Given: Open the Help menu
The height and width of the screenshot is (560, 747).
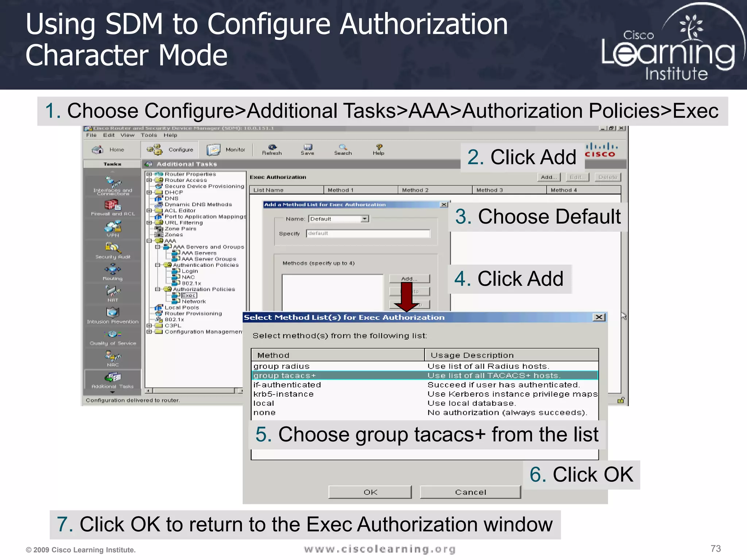Looking at the screenshot, I should [170, 135].
